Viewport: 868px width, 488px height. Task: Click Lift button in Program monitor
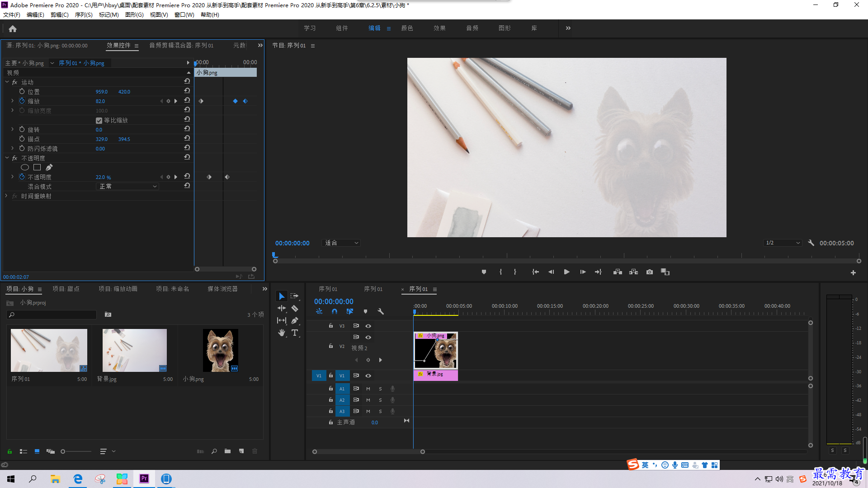[x=618, y=272]
